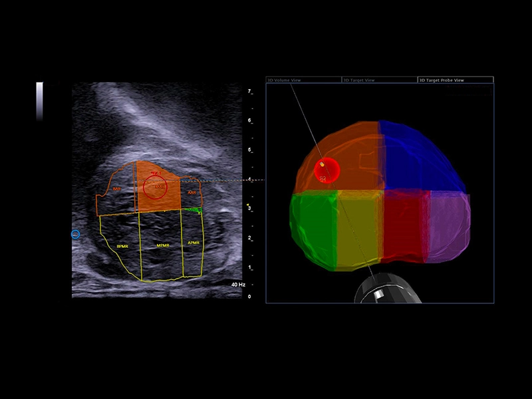Click the green marker near the AAR zone

pyautogui.click(x=194, y=210)
